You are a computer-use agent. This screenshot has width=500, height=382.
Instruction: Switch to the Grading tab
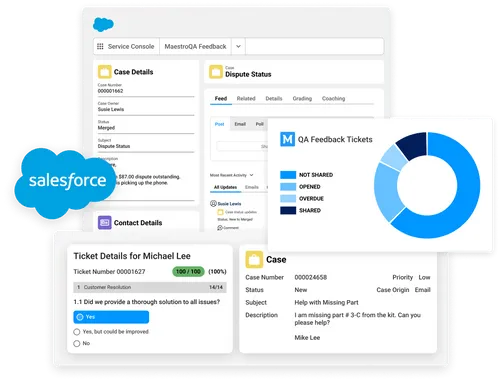coord(302,98)
